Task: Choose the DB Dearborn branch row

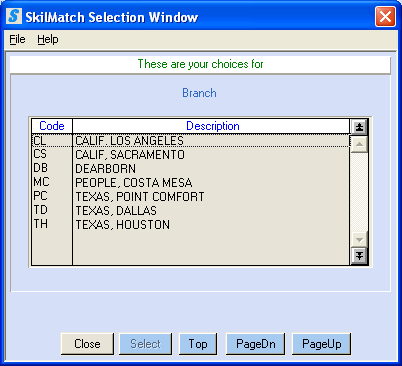Action: tap(191, 169)
